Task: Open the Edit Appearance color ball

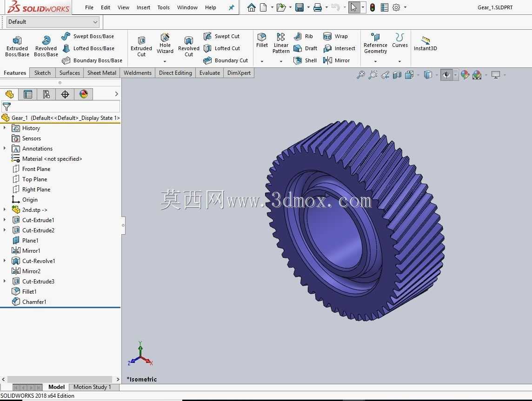Action: click(x=465, y=75)
